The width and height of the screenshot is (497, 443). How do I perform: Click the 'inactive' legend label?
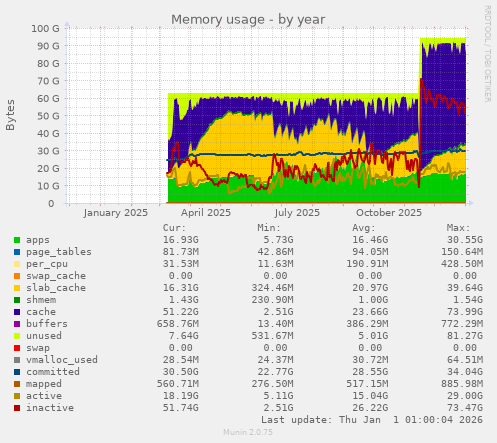coord(50,408)
